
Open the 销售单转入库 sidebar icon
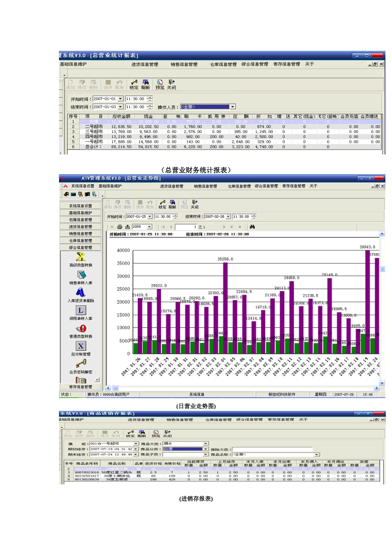pyautogui.click(x=81, y=275)
